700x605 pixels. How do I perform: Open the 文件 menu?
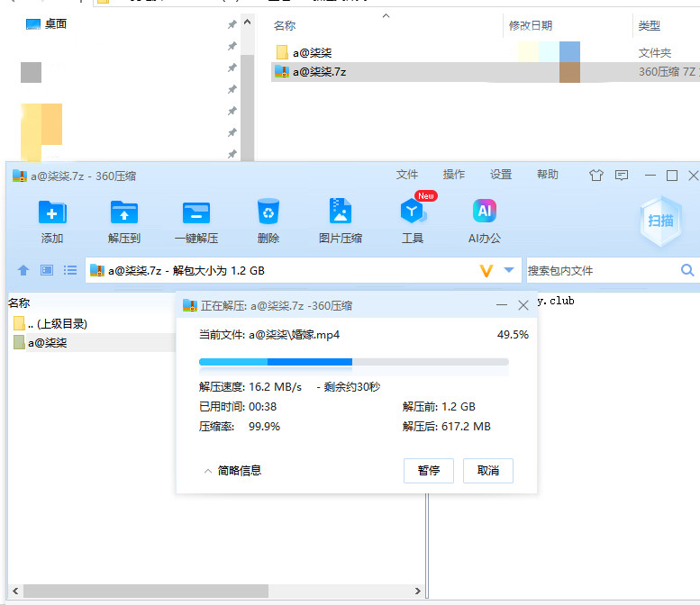click(407, 175)
